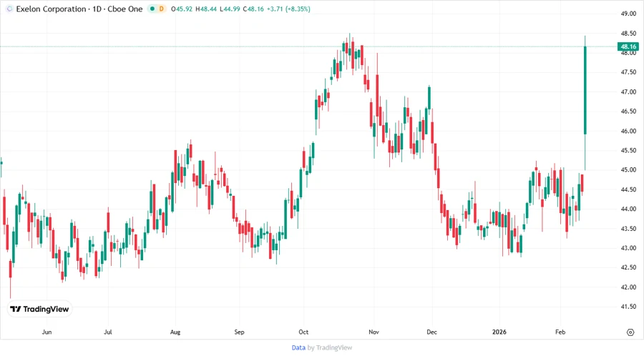Screen dimensions: 644x356
Task: Click the 49.00 price axis label
Action: point(628,14)
